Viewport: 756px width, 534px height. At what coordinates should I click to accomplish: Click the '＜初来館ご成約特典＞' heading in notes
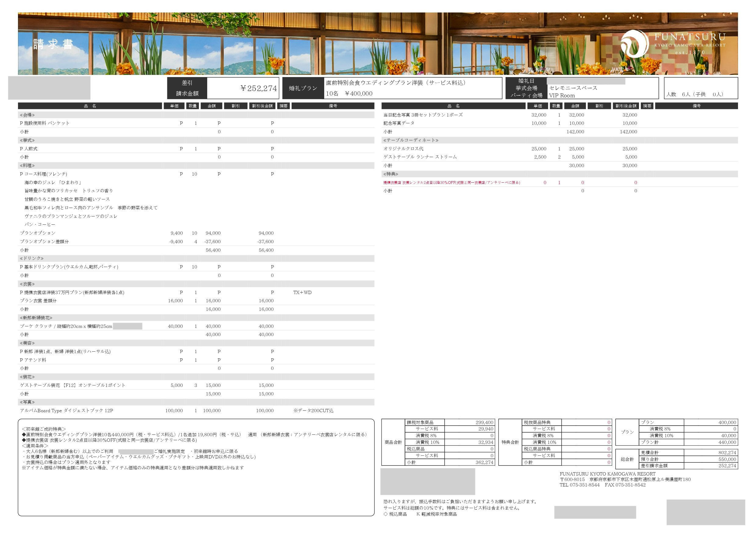point(44,429)
